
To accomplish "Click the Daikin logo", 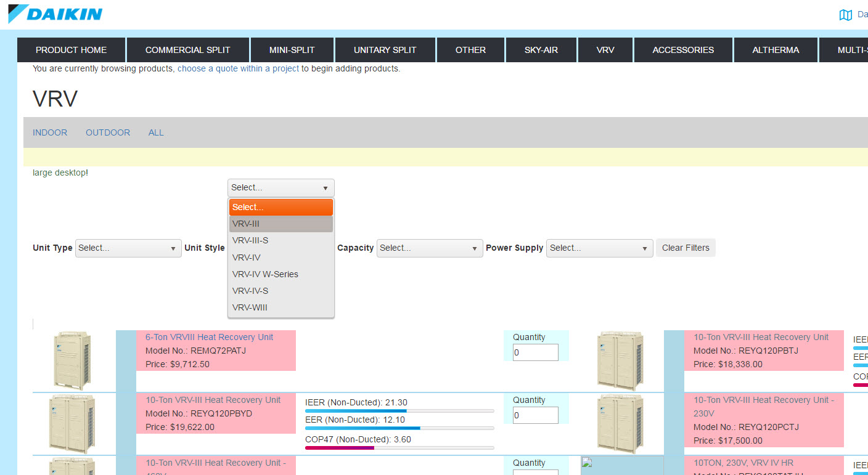I will [x=55, y=14].
